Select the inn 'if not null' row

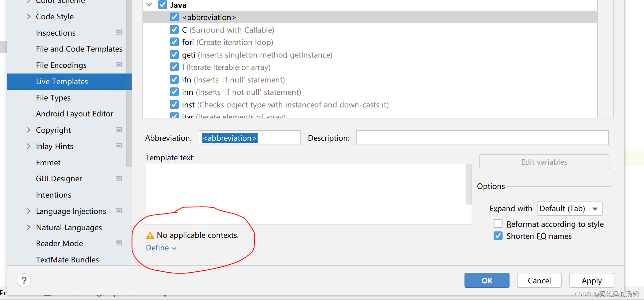(x=370, y=92)
